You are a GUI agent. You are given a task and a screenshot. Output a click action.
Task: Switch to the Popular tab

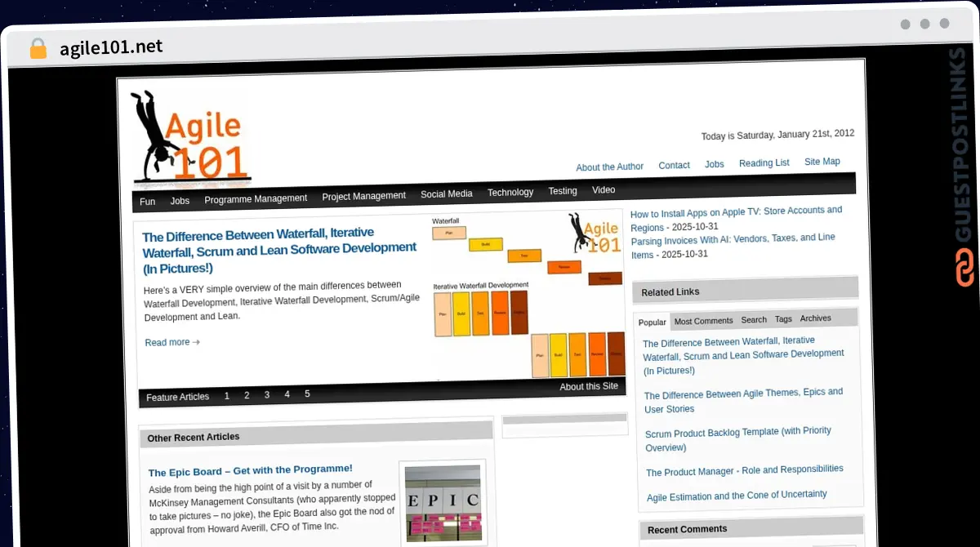click(653, 322)
